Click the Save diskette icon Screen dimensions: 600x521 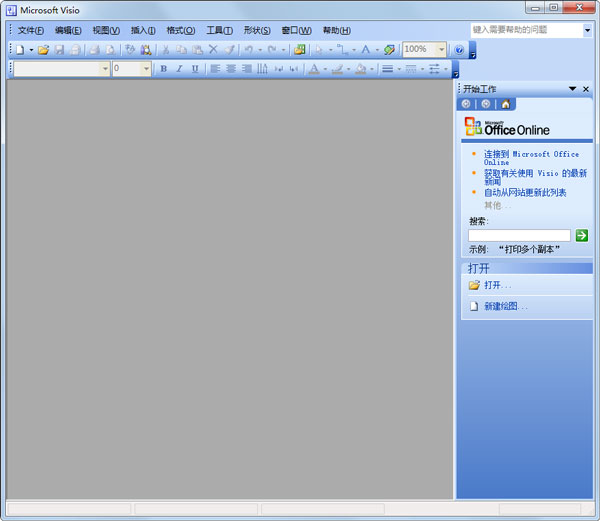(59, 50)
